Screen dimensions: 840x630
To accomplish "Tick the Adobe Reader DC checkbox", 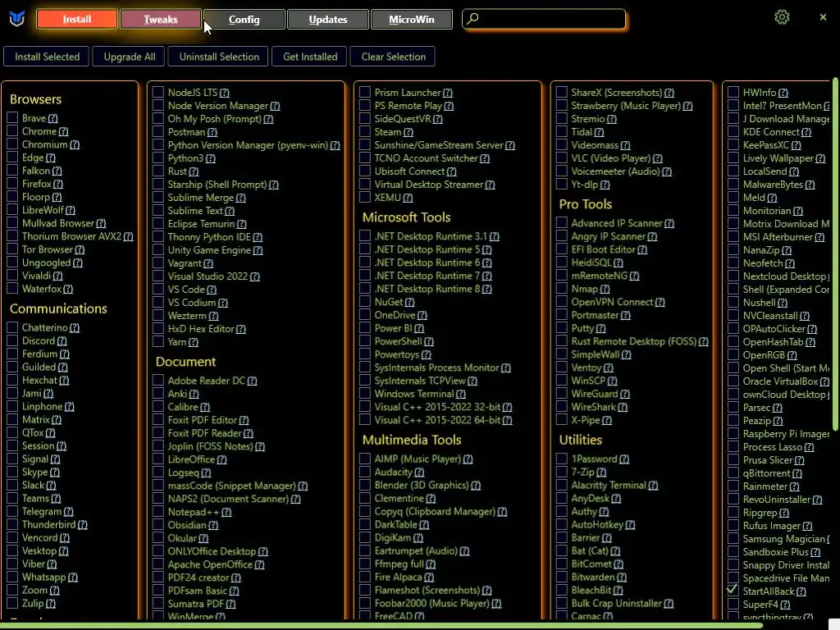I will pyautogui.click(x=158, y=381).
